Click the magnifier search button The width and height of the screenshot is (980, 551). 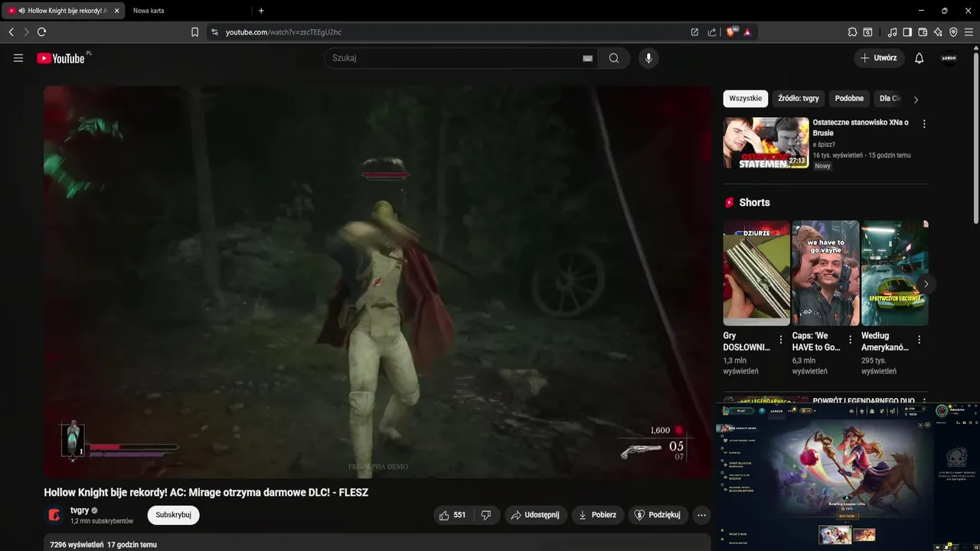tap(614, 58)
